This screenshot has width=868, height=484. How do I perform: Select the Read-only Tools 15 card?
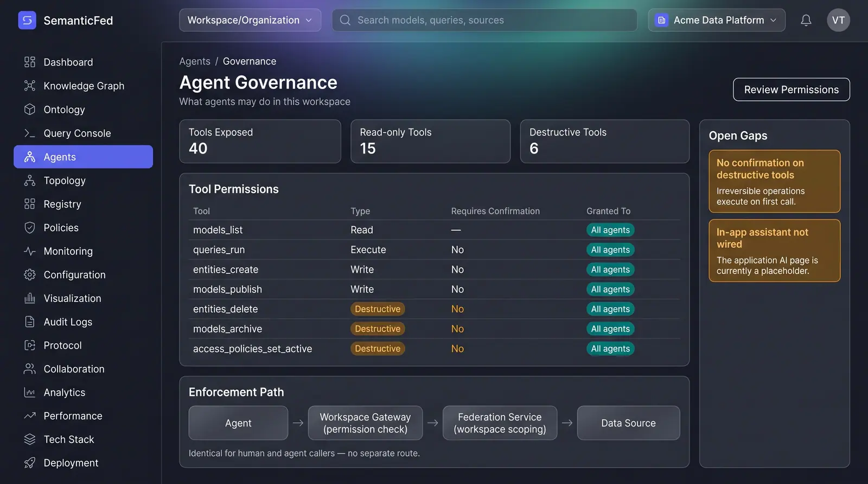point(430,141)
